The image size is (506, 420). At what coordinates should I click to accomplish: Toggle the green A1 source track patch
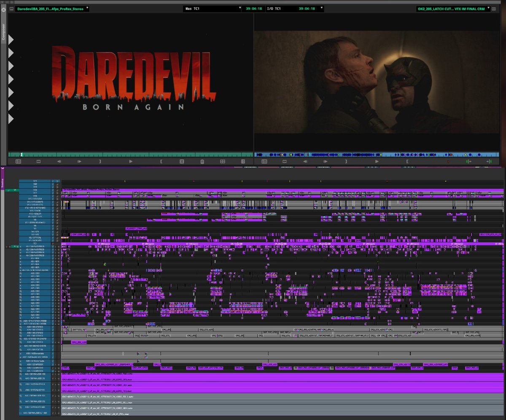[x=15, y=246]
